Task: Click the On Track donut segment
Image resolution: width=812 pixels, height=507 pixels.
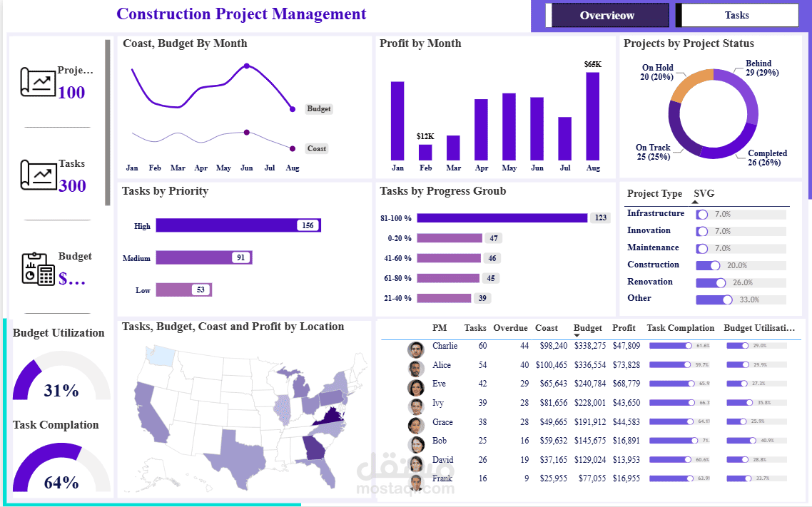Action: pos(679,132)
